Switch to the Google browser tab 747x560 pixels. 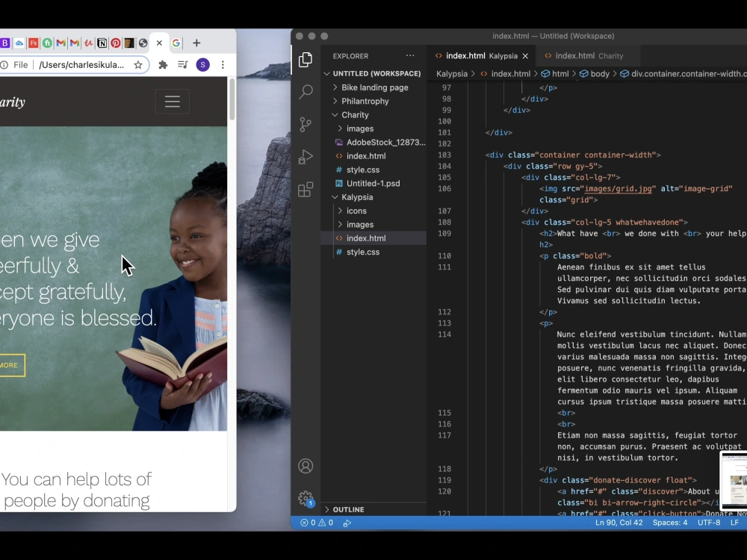coord(176,43)
